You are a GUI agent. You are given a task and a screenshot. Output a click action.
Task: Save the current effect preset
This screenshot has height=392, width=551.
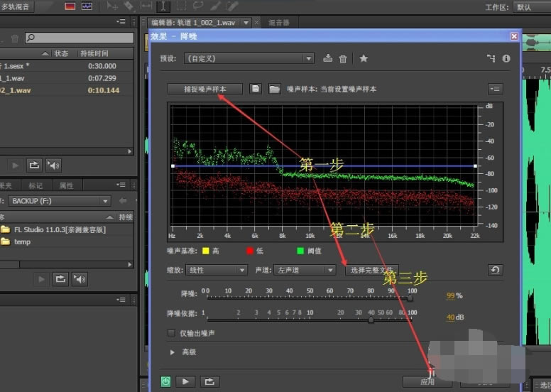pyautogui.click(x=327, y=59)
